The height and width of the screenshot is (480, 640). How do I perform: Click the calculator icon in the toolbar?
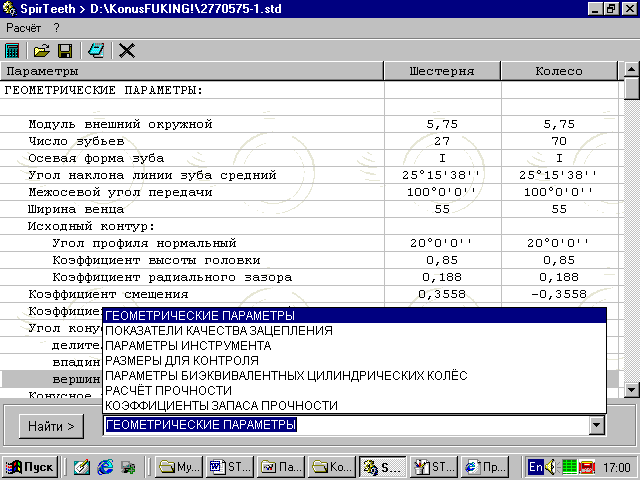tap(13, 50)
